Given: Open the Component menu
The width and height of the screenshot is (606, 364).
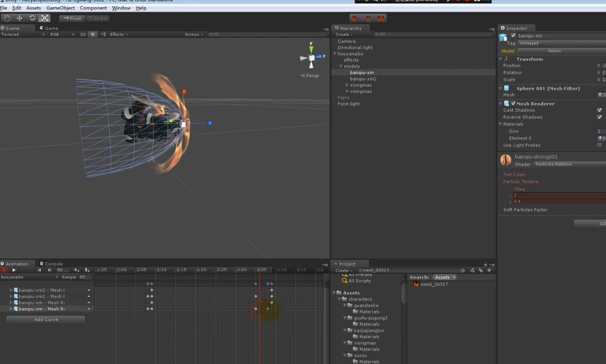Looking at the screenshot, I should pyautogui.click(x=93, y=8).
